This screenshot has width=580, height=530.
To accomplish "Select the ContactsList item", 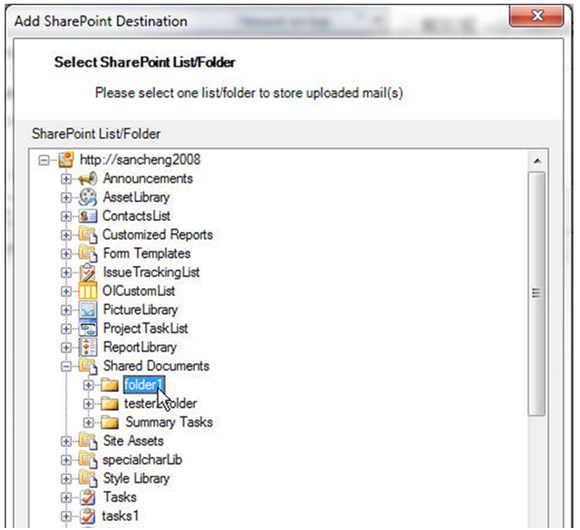I will (136, 216).
